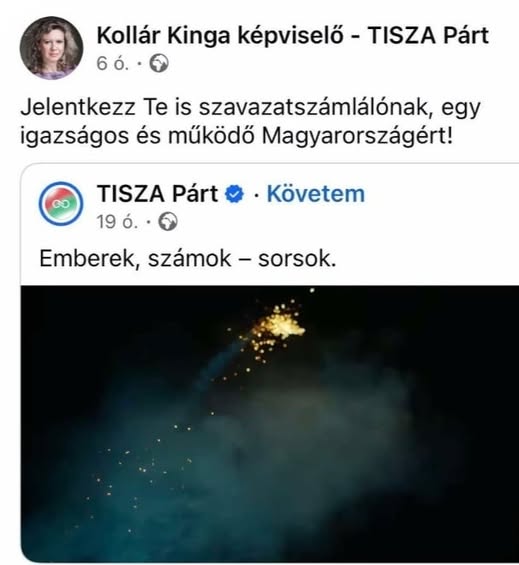
Task: Click the 19 ó. shared post timestamp
Action: tap(117, 222)
